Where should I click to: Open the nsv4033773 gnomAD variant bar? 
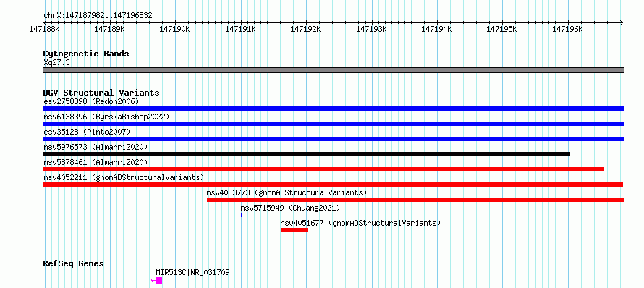coord(415,200)
